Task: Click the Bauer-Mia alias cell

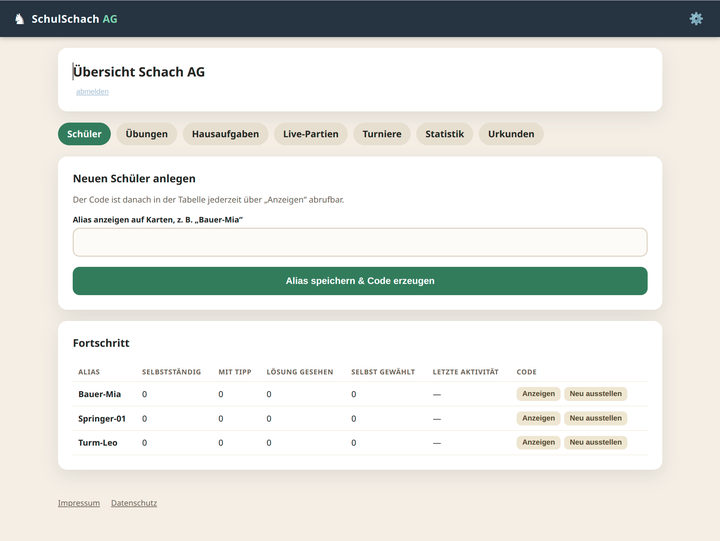Action: 100,394
